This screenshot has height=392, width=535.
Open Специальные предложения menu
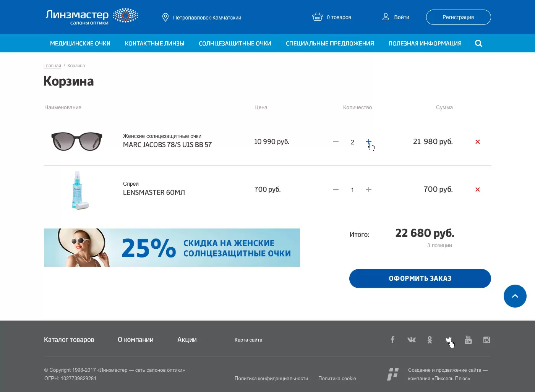coord(330,44)
